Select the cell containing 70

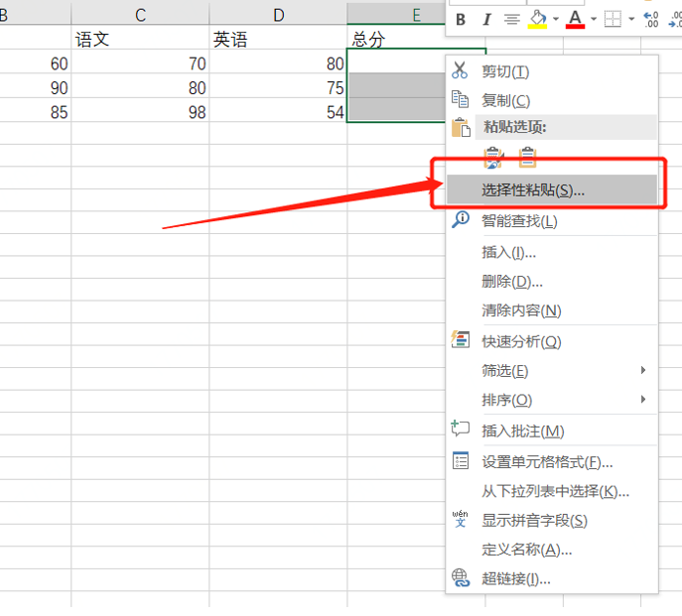140,63
